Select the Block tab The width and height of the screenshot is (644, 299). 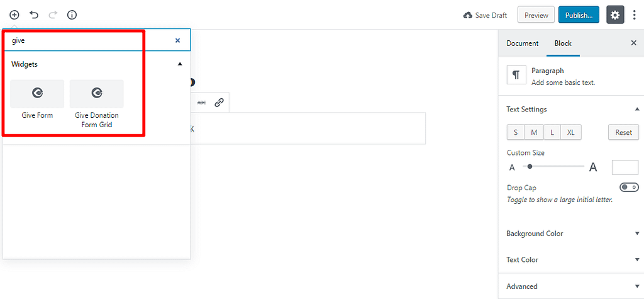(x=563, y=43)
